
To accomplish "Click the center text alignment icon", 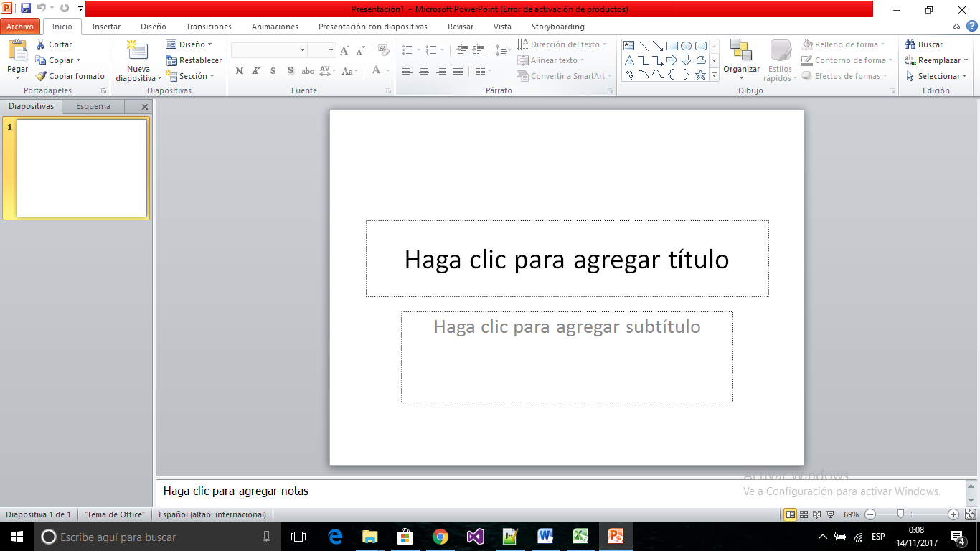I will [423, 70].
